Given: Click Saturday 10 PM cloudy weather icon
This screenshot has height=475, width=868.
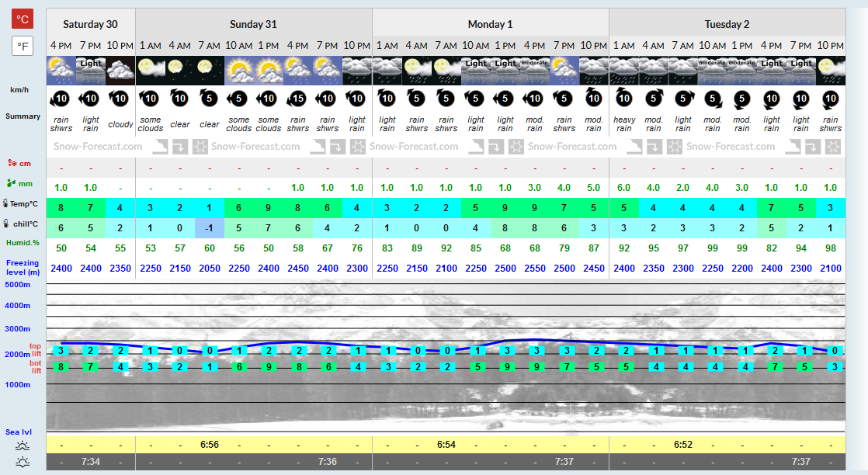Looking at the screenshot, I should tap(120, 71).
